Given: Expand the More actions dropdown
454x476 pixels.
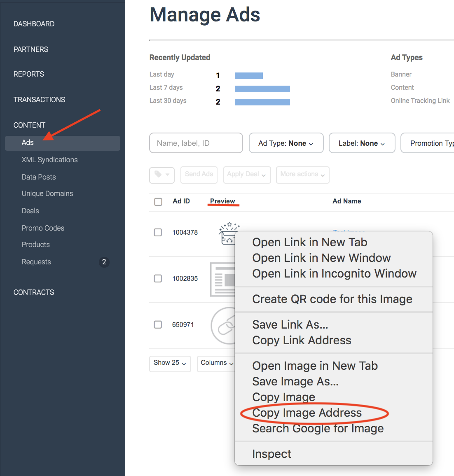Looking at the screenshot, I should click(302, 175).
